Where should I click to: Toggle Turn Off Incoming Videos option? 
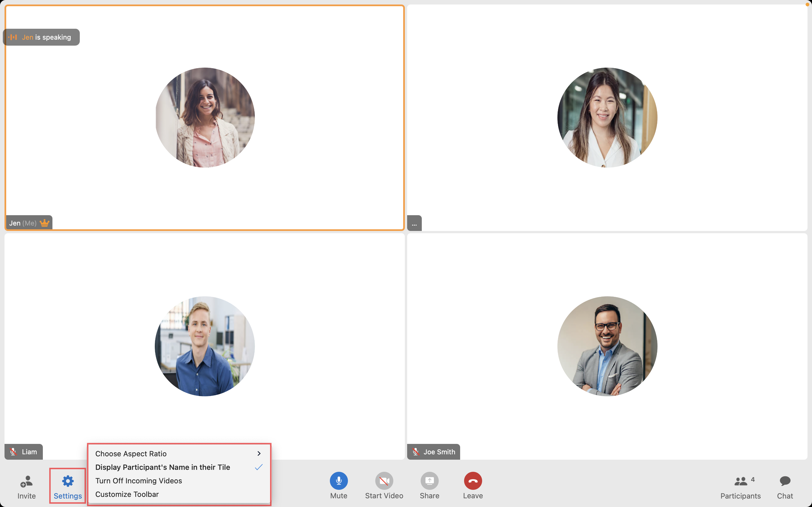pos(139,481)
